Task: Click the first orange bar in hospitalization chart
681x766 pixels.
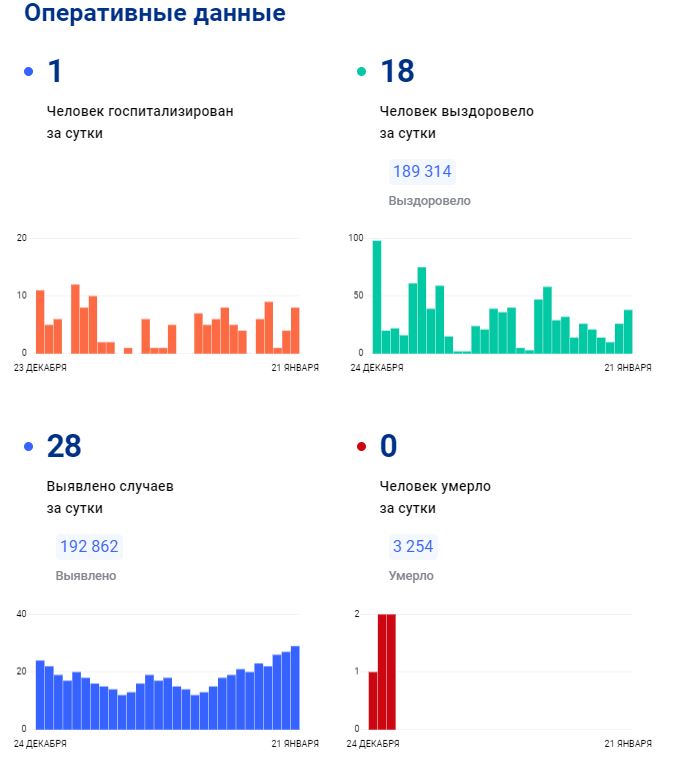Action: 40,322
